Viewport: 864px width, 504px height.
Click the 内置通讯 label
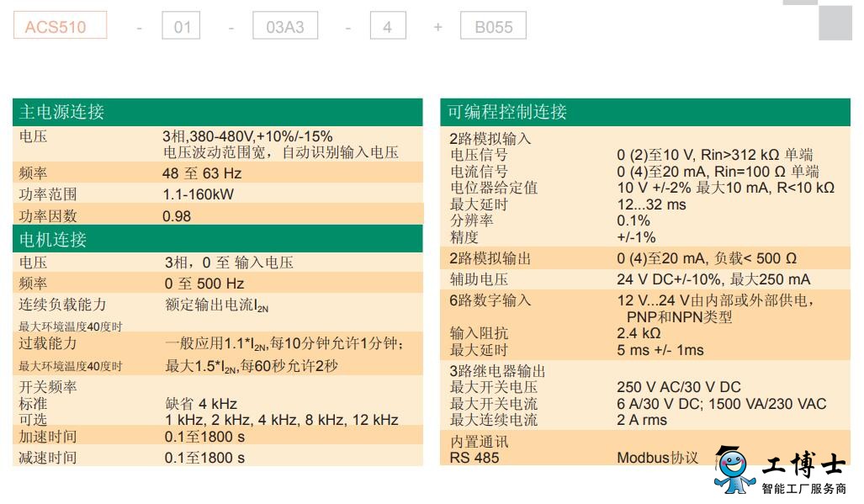pyautogui.click(x=480, y=443)
